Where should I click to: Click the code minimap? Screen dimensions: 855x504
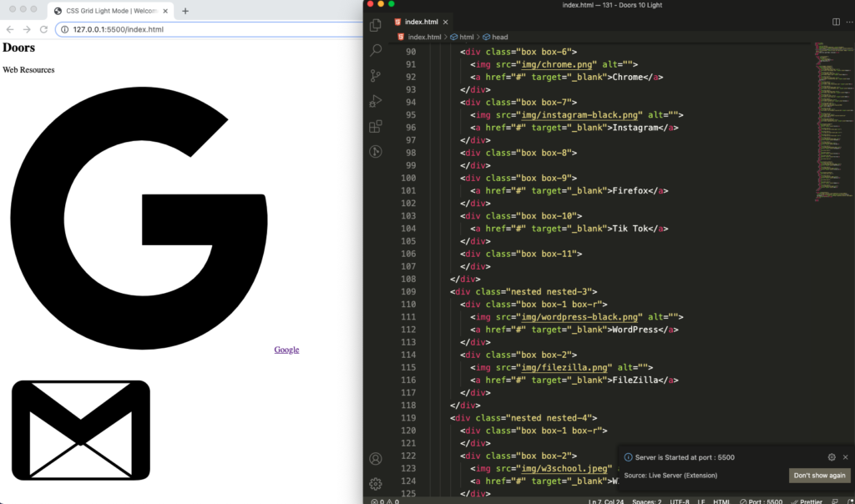(832, 121)
